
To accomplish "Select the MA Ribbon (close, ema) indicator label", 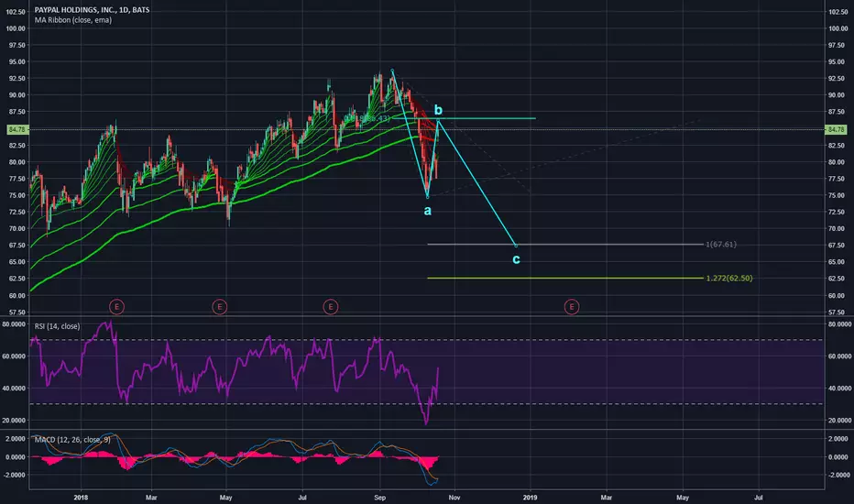I will click(x=73, y=20).
